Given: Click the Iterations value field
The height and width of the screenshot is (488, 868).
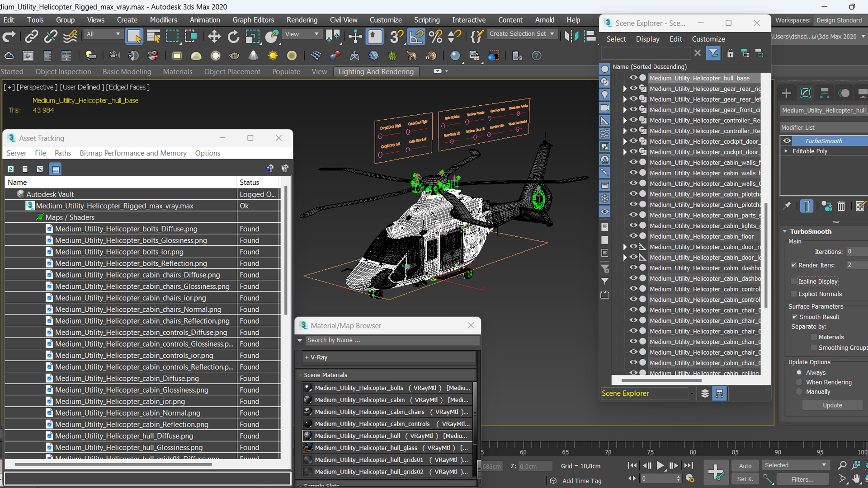Looking at the screenshot, I should point(856,252).
